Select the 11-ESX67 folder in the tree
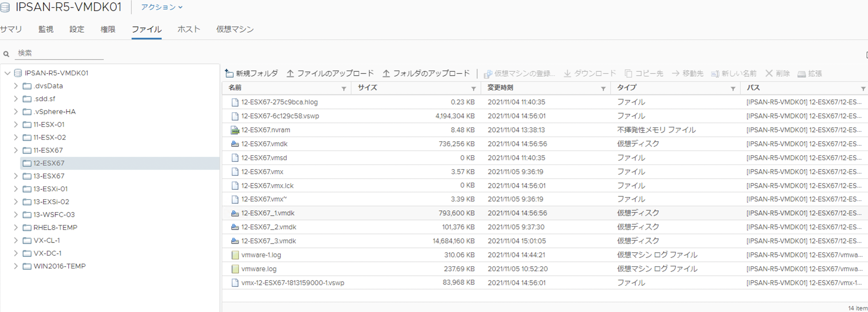The width and height of the screenshot is (868, 312). [x=48, y=150]
